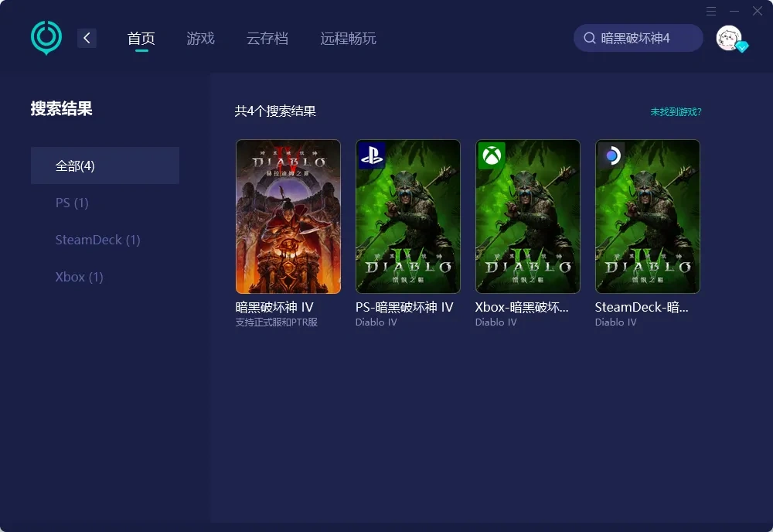Image resolution: width=773 pixels, height=532 pixels.
Task: Collapse the sidebar with the back chevron
Action: [87, 37]
